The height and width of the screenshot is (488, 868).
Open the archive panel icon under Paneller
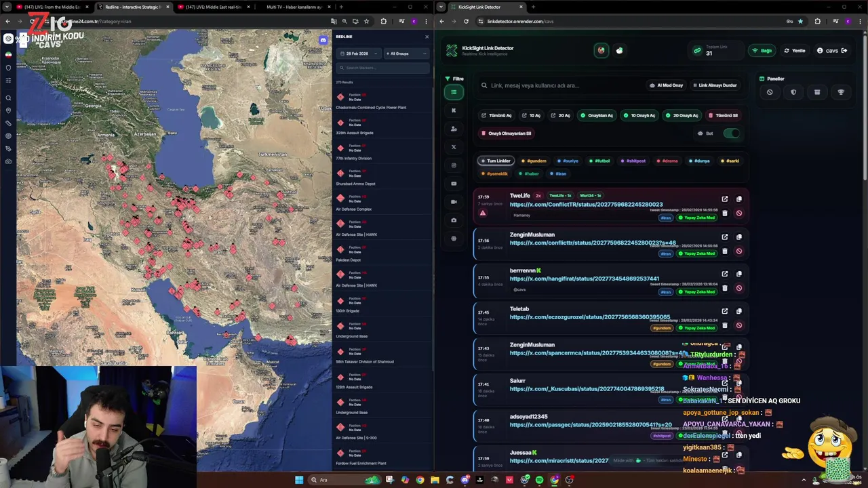(817, 92)
